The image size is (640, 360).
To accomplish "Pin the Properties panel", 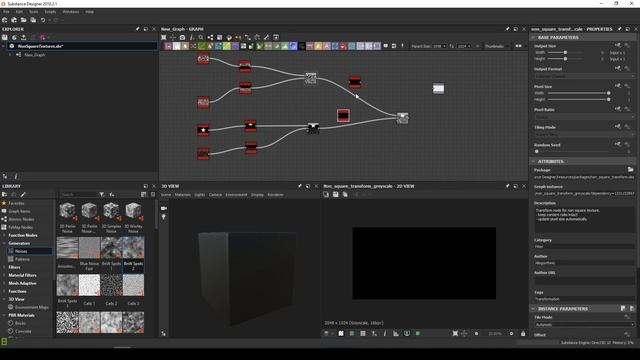I will point(619,29).
